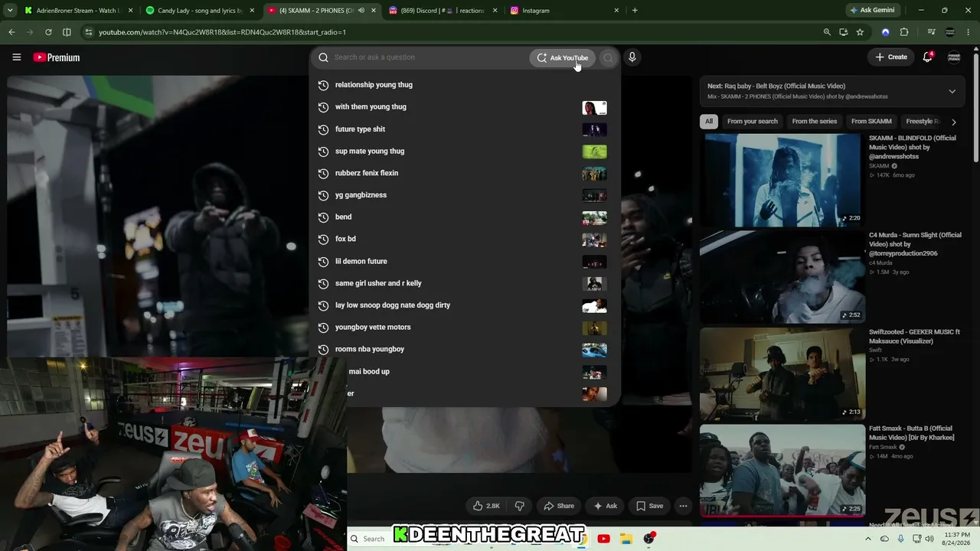The image size is (980, 551).
Task: Choose suggestion 'lay low snoop dogg nate dogg dirty'
Action: coord(464,305)
